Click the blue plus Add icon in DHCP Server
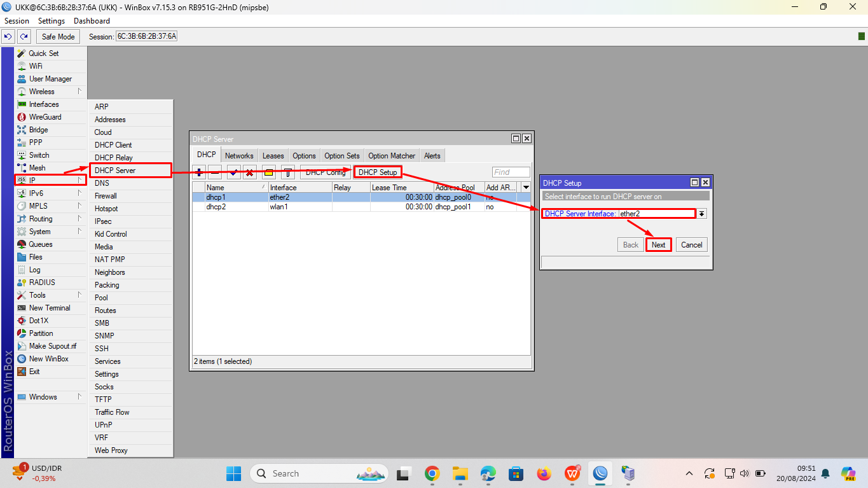 199,172
